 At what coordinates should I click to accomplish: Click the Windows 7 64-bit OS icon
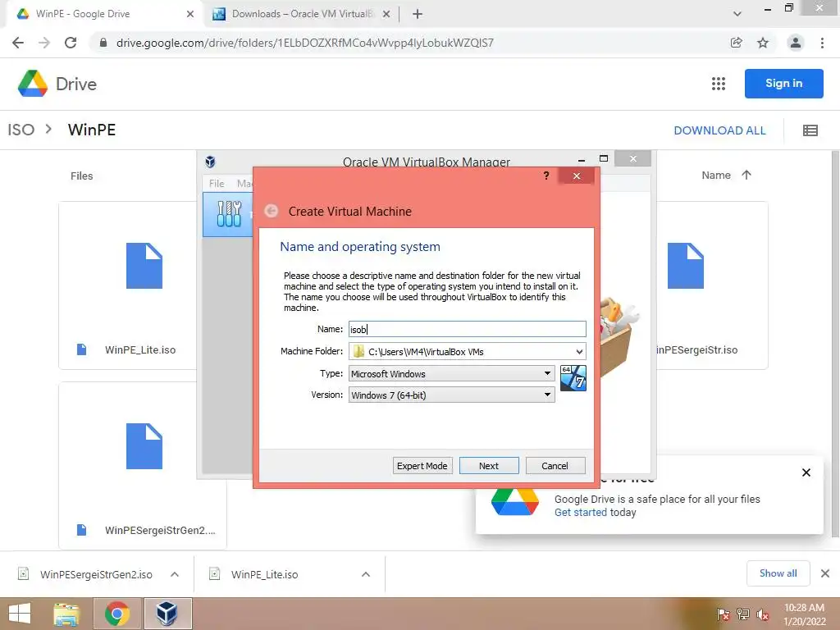point(573,377)
